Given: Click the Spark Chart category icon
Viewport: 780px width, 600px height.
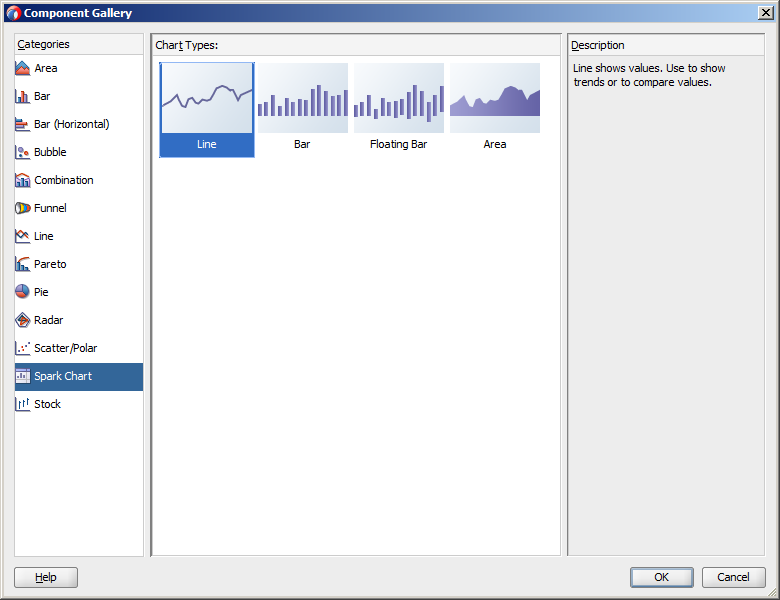Looking at the screenshot, I should pos(22,376).
